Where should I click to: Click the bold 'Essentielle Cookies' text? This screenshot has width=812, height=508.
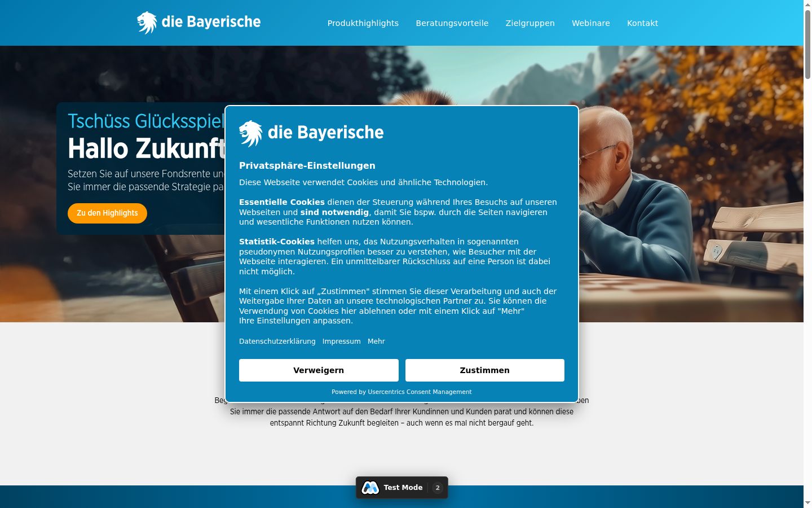tap(282, 202)
